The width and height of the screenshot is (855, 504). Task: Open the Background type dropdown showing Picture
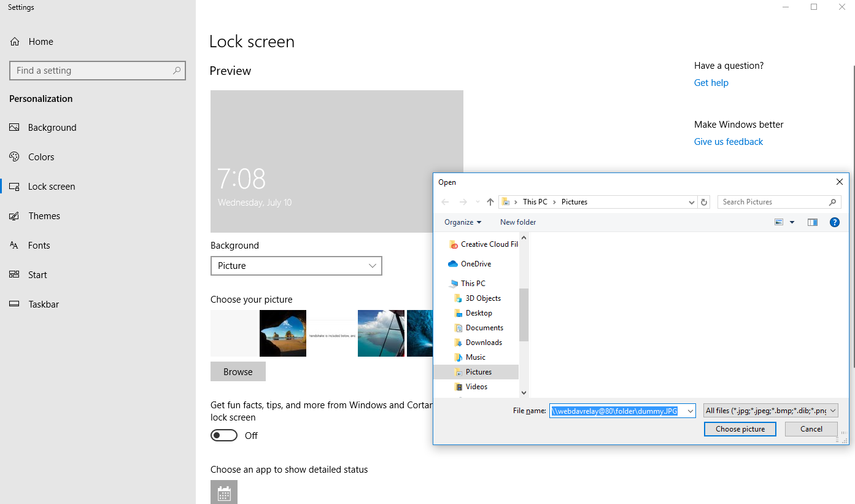pyautogui.click(x=296, y=266)
